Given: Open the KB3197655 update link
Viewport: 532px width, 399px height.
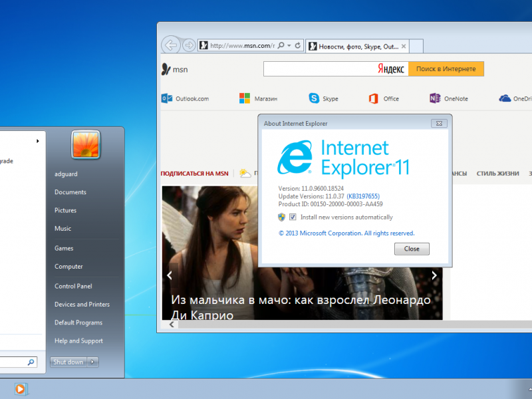Looking at the screenshot, I should tap(363, 196).
